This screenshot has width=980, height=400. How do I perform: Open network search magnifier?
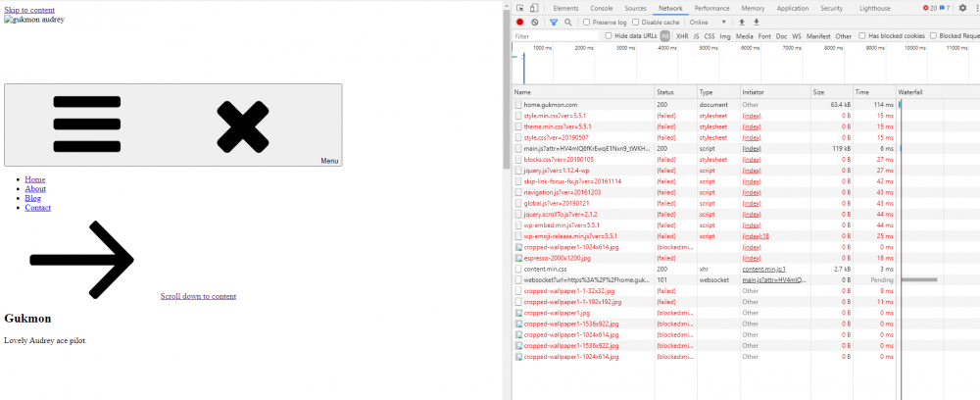point(568,22)
